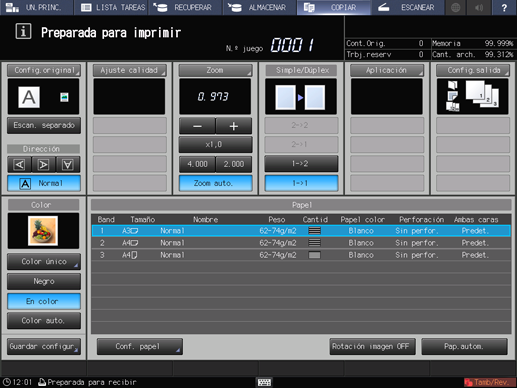Click the N.º juego 0001 counter
Image resolution: width=517 pixels, height=388 pixels.
pos(292,45)
